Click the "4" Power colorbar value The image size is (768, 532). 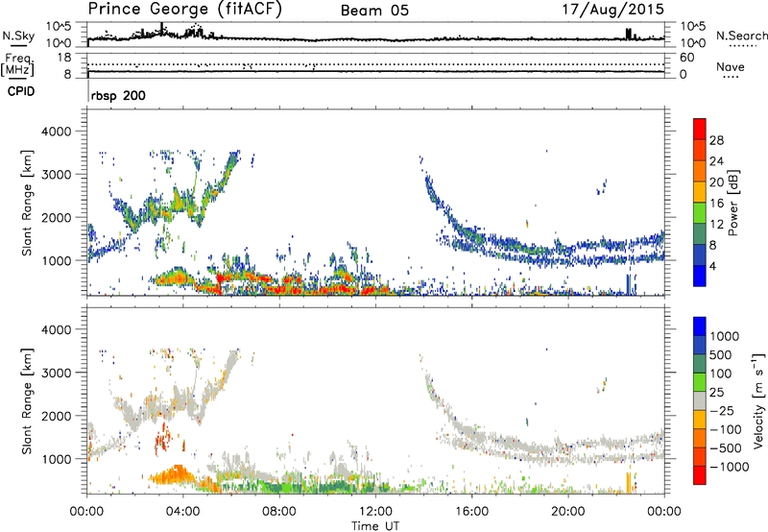pyautogui.click(x=713, y=266)
